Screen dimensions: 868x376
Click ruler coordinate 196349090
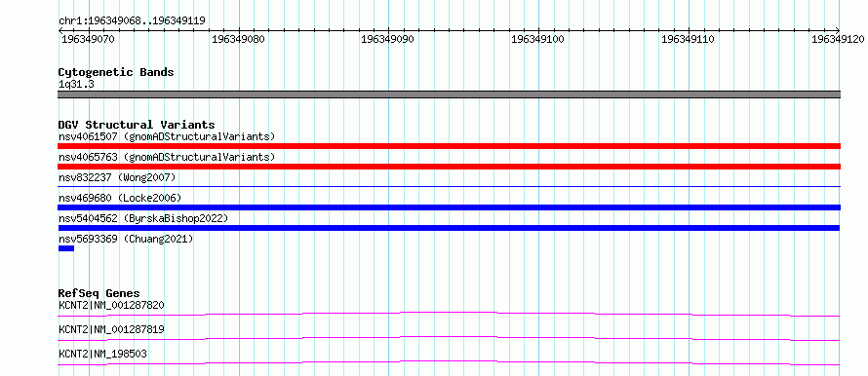[386, 39]
